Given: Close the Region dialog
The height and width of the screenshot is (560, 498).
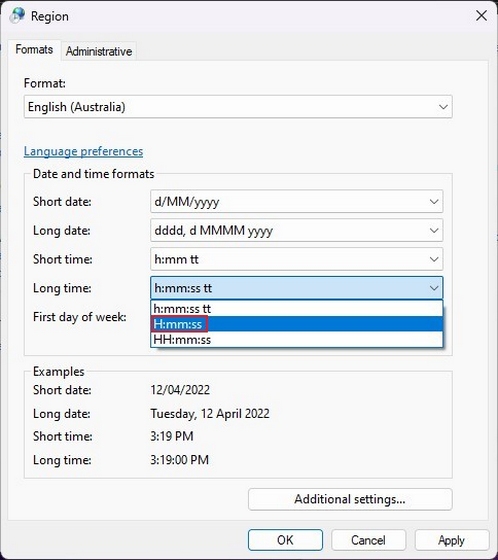Looking at the screenshot, I should point(481,15).
